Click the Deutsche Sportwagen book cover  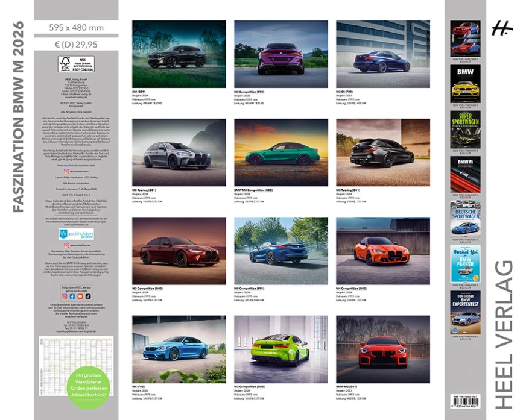point(465,219)
